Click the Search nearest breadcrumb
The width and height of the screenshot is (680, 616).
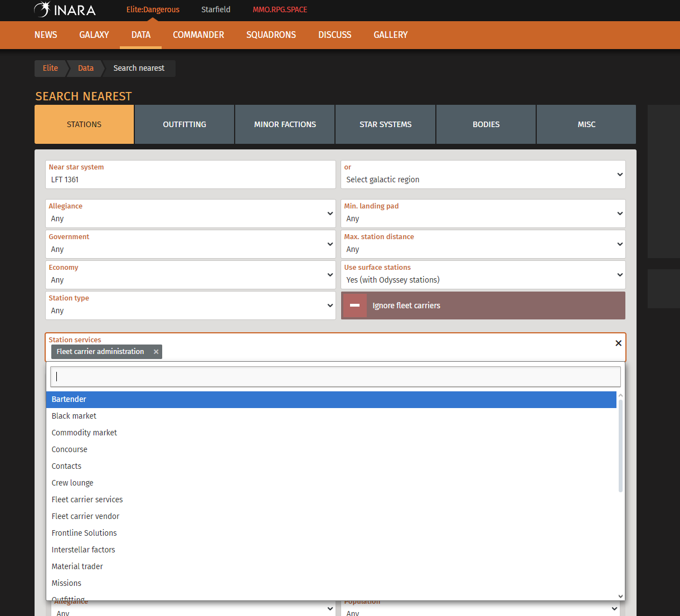pyautogui.click(x=139, y=68)
